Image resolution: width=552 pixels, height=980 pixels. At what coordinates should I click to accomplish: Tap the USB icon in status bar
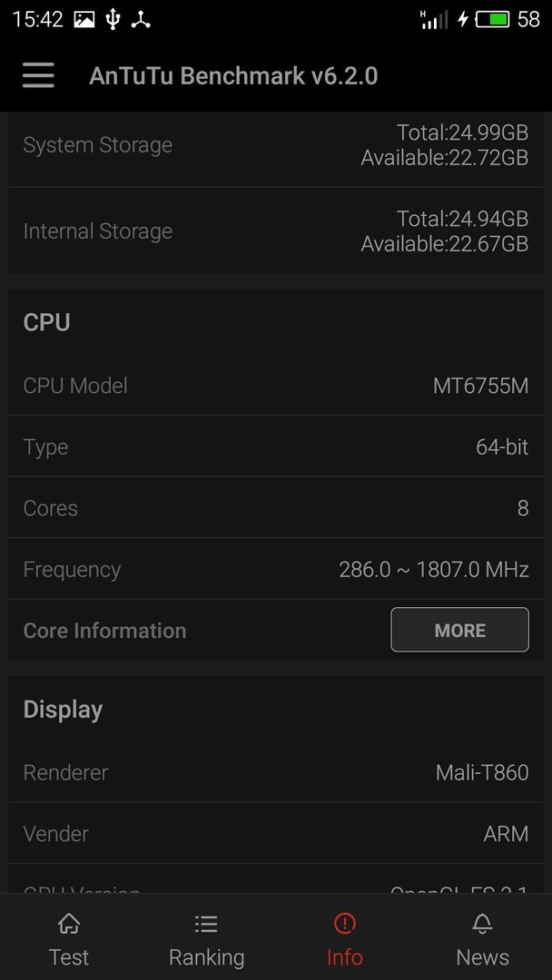(113, 19)
